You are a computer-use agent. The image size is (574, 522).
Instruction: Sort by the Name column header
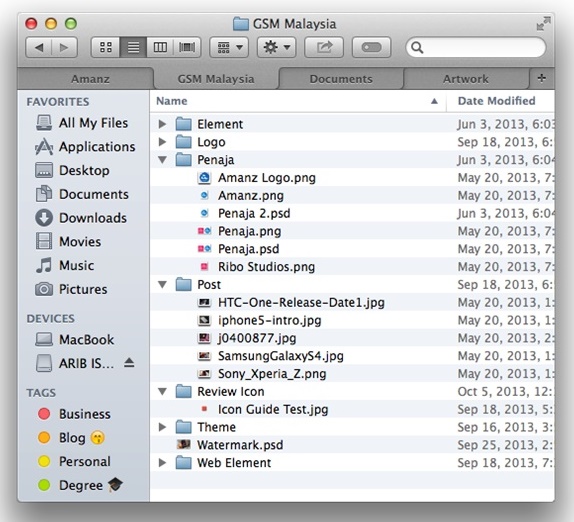[x=297, y=101]
